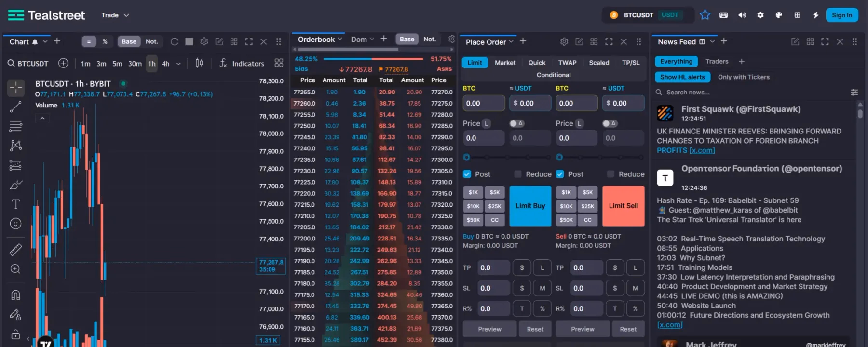
Task: Select the trend line drawing tool
Action: (x=16, y=107)
